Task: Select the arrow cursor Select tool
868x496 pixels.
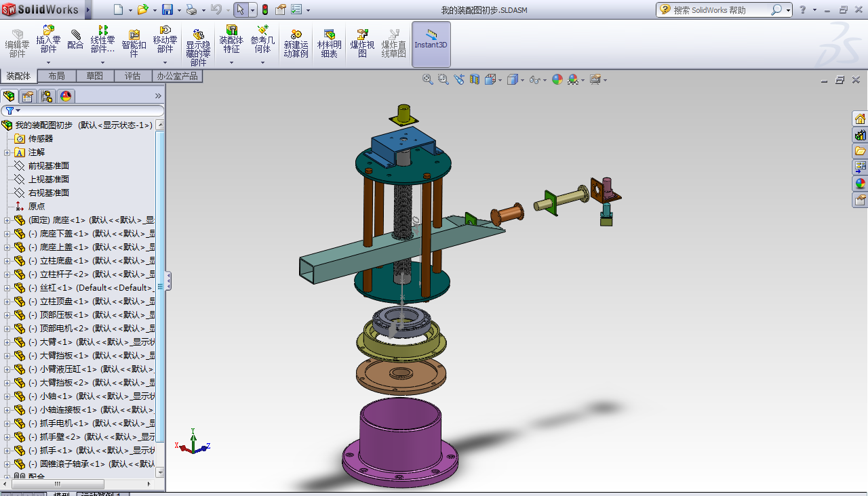Action: pos(241,9)
